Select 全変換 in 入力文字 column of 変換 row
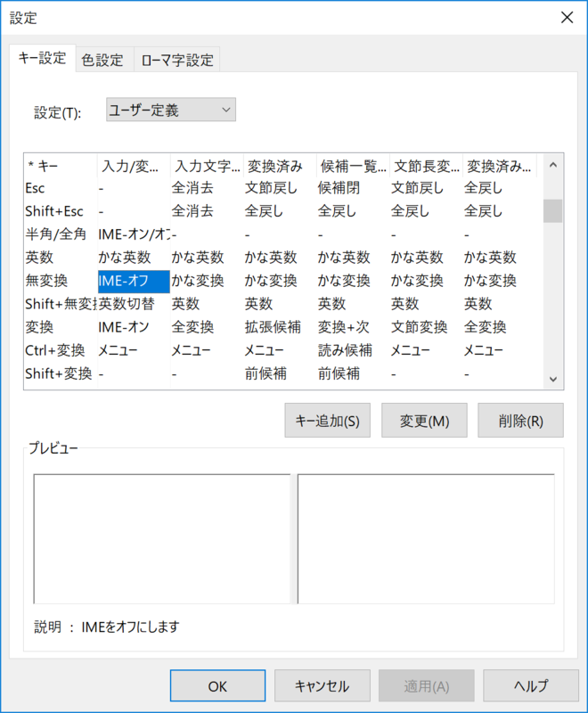Viewport: 588px width, 713px height. 192,327
